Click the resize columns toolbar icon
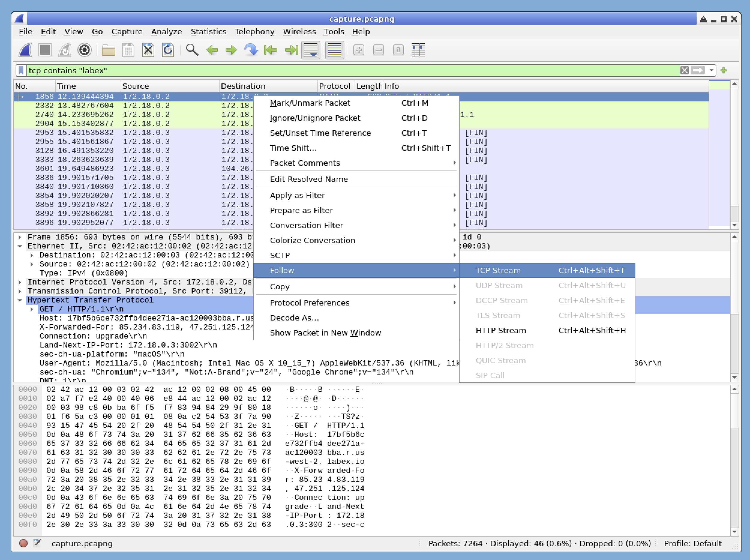This screenshot has height=560, width=750. pos(418,50)
